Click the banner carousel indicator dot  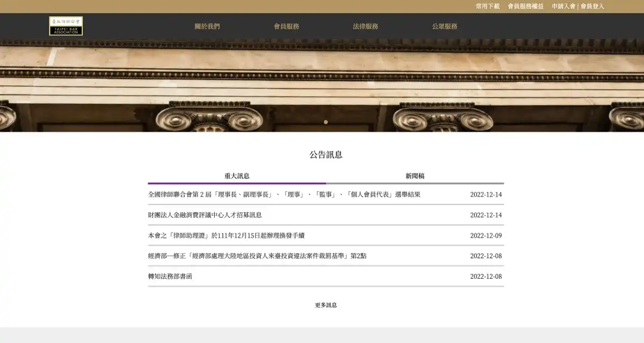click(326, 122)
